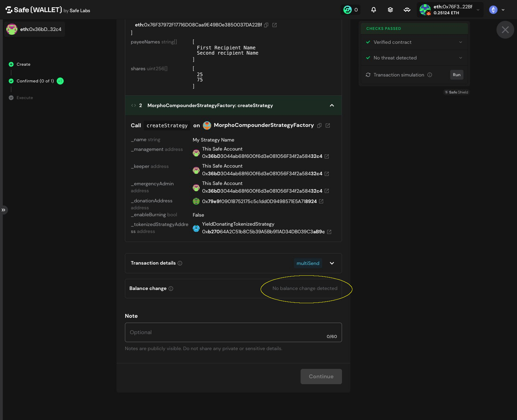517x420 pixels.
Task: Click the Safe Wallet logo
Action: (x=48, y=10)
